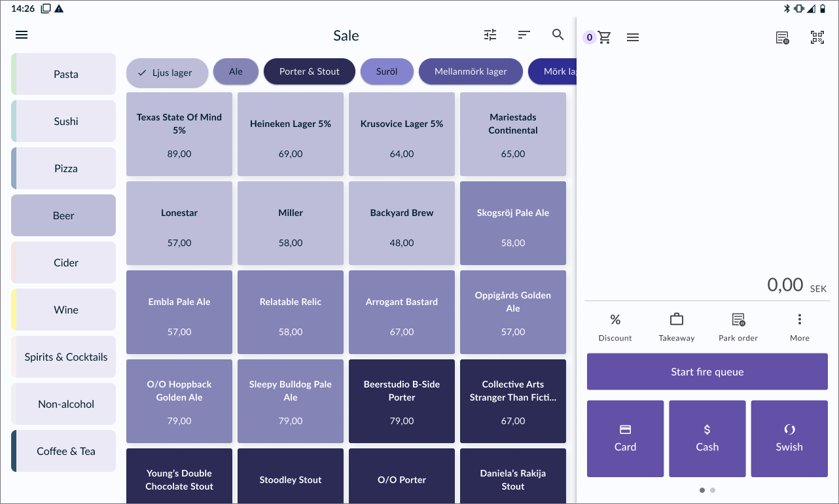This screenshot has width=839, height=504.
Task: Open the shopping cart icon
Action: [x=604, y=37]
